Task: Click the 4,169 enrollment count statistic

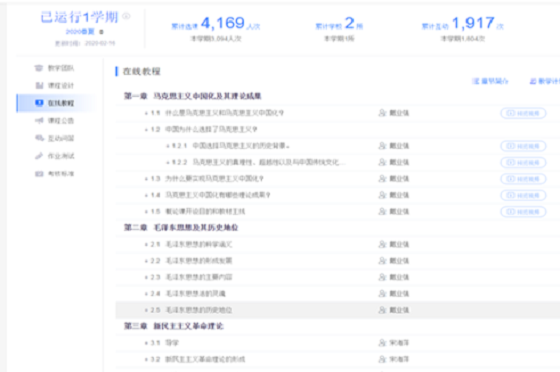Action: coord(222,23)
